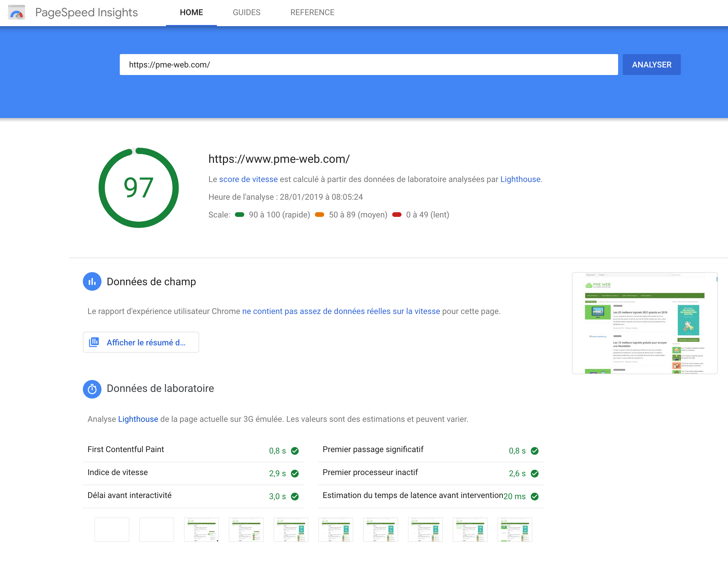Click the ANALYSER button
Screen dimensions: 728x564
pos(652,65)
